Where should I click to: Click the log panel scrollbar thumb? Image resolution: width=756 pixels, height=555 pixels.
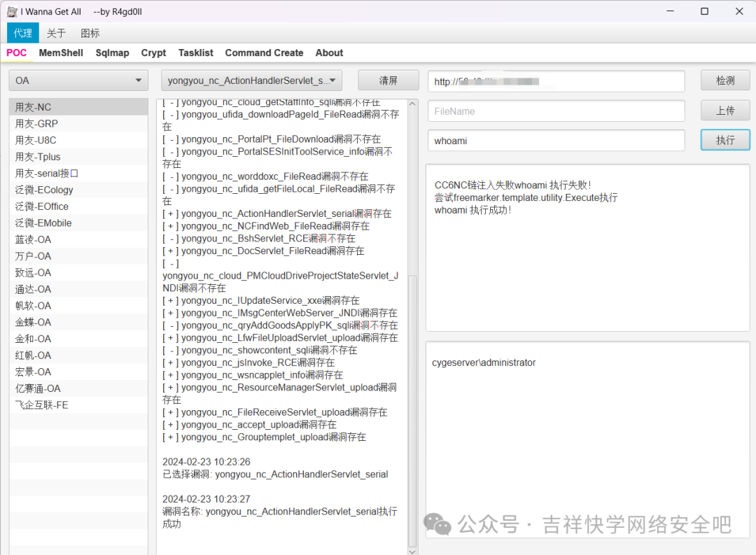point(412,410)
